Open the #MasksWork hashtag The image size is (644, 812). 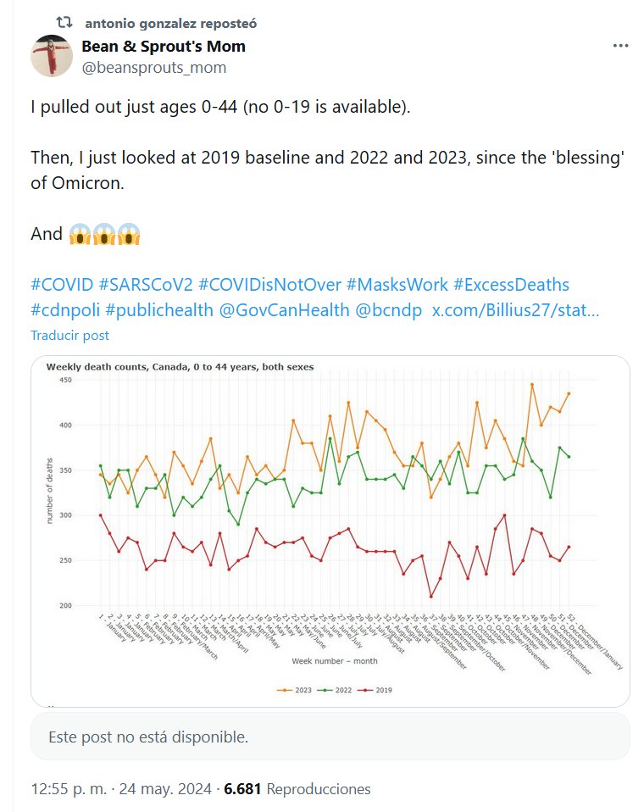pyautogui.click(x=397, y=284)
